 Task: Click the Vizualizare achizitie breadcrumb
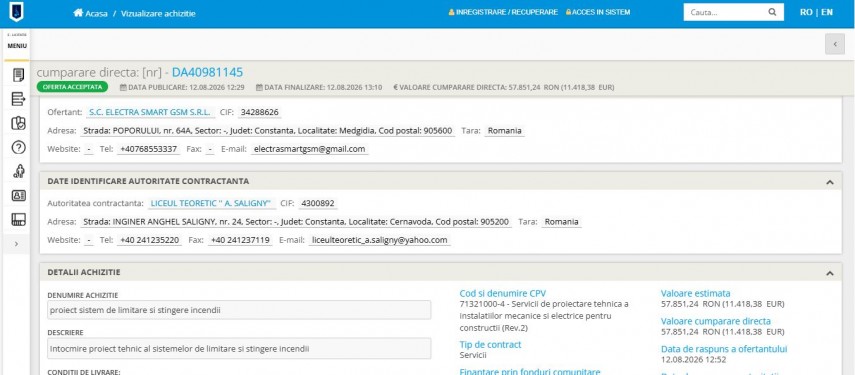coord(158,13)
